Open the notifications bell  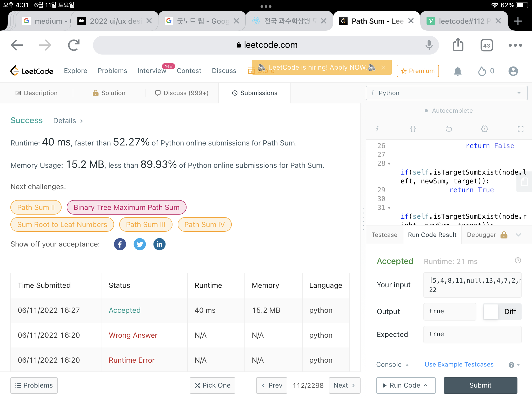tap(457, 71)
